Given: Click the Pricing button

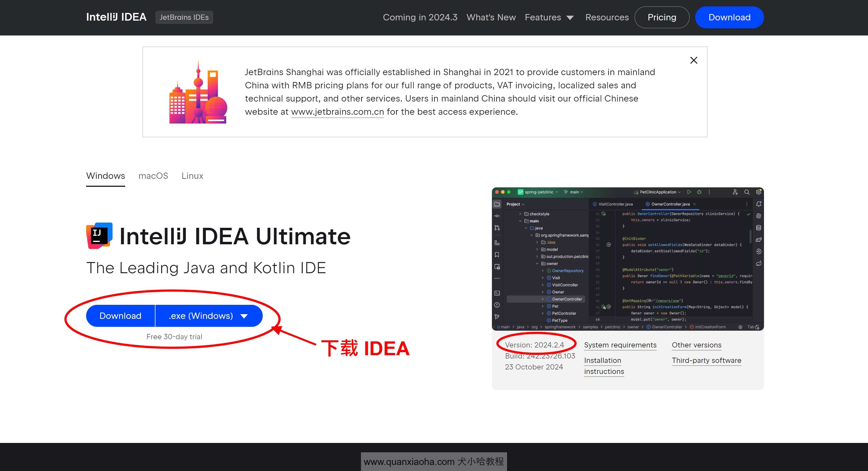Looking at the screenshot, I should 662,17.
